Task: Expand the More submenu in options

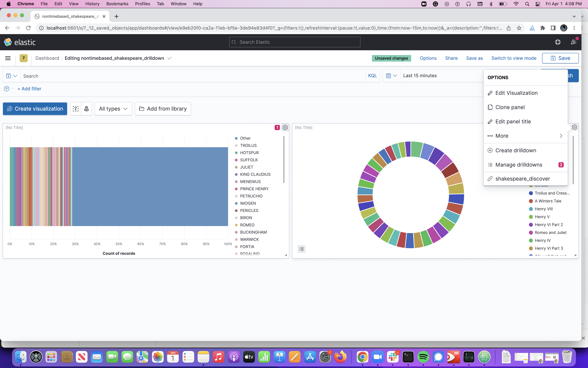Action: click(525, 136)
